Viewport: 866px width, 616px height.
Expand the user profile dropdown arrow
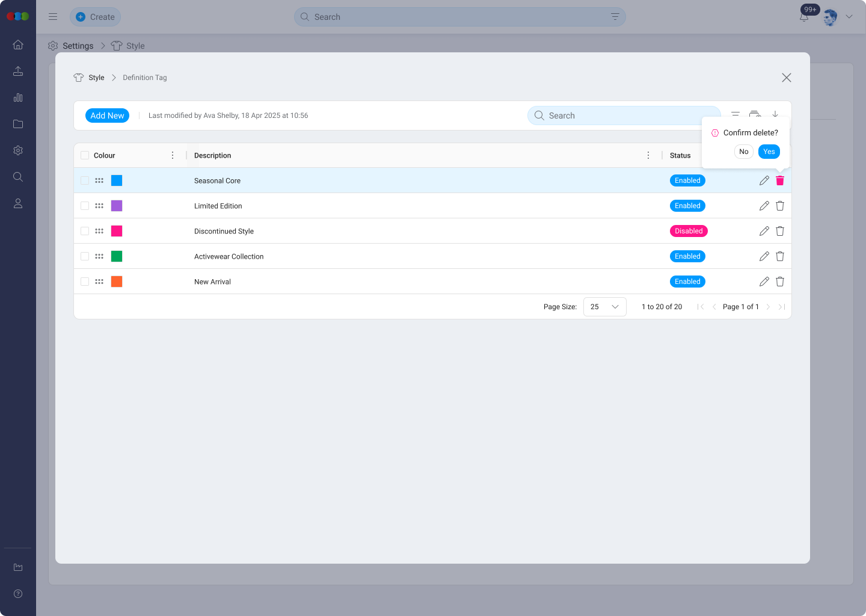tap(849, 17)
